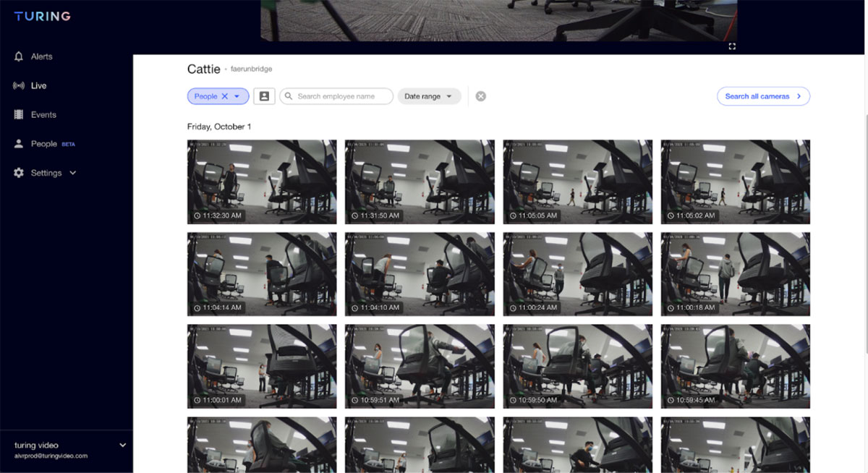Click the Cattie camera name

pyautogui.click(x=203, y=69)
